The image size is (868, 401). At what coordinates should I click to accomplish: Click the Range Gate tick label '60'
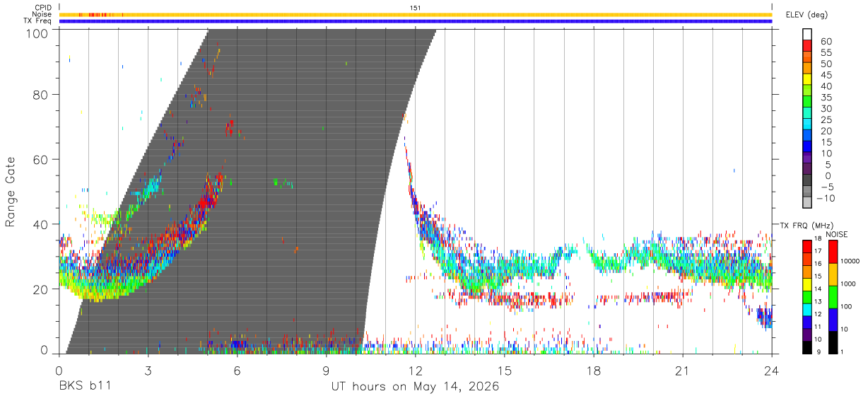point(40,160)
